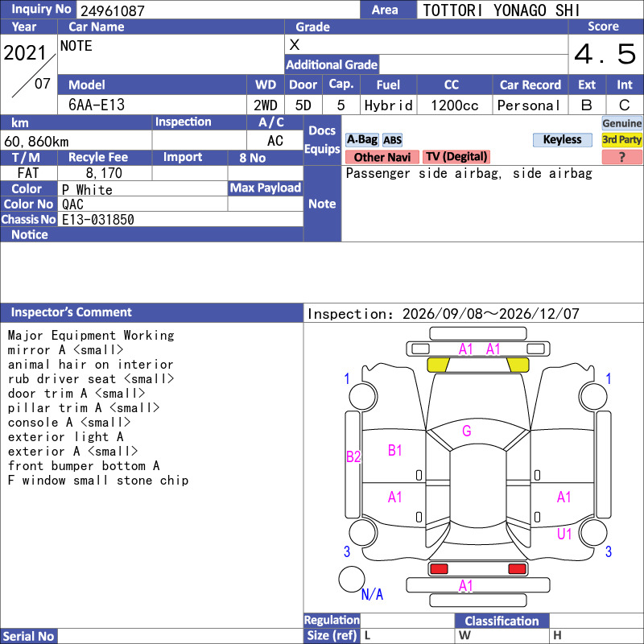Viewport: 644px width, 644px height.
Task: Click the B2 mark on left sill
Action: (x=353, y=456)
